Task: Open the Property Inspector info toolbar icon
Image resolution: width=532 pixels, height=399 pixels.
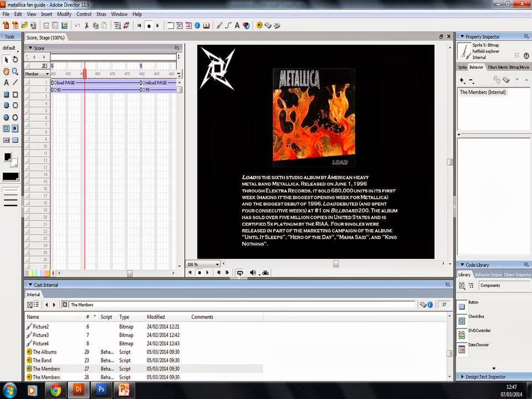Action: [197, 25]
